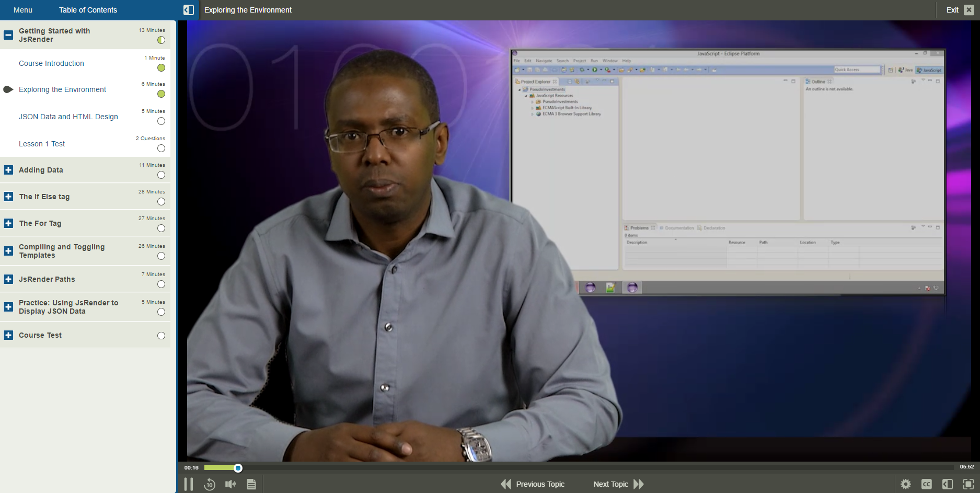Click the video progress slider handle

pyautogui.click(x=238, y=468)
